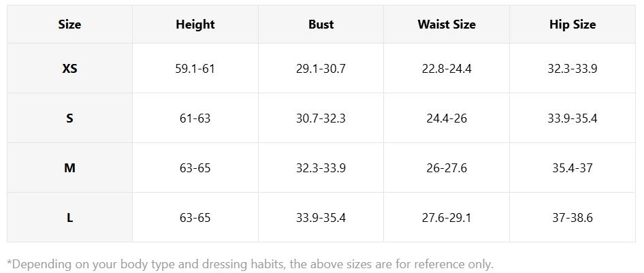Select the Hip Size column header
The image size is (644, 273).
pyautogui.click(x=573, y=25)
